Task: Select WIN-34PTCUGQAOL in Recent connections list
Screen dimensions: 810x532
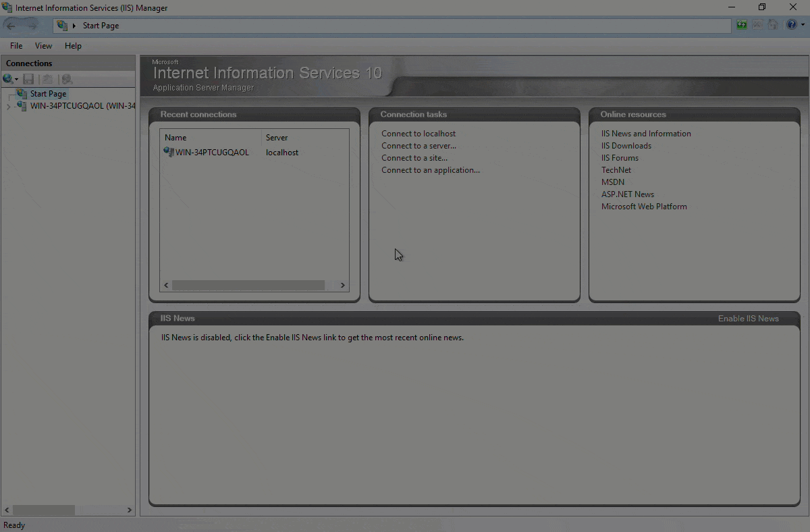Action: pyautogui.click(x=211, y=153)
